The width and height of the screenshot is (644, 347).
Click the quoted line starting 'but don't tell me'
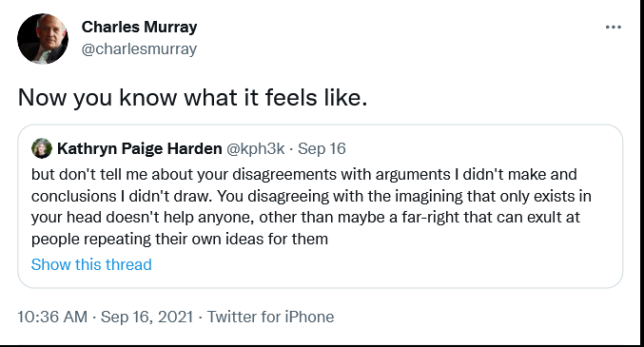pyautogui.click(x=304, y=175)
